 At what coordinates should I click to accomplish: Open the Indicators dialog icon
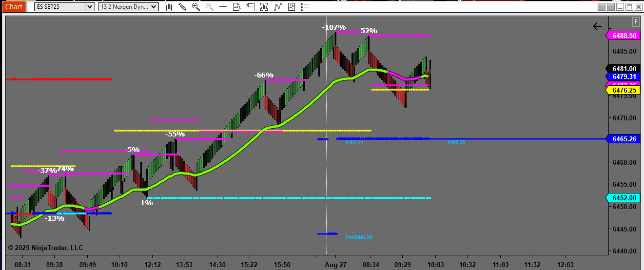click(x=278, y=7)
